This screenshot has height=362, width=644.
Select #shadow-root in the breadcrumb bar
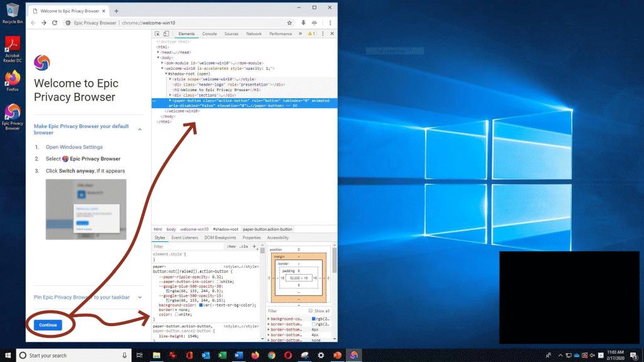(x=226, y=229)
